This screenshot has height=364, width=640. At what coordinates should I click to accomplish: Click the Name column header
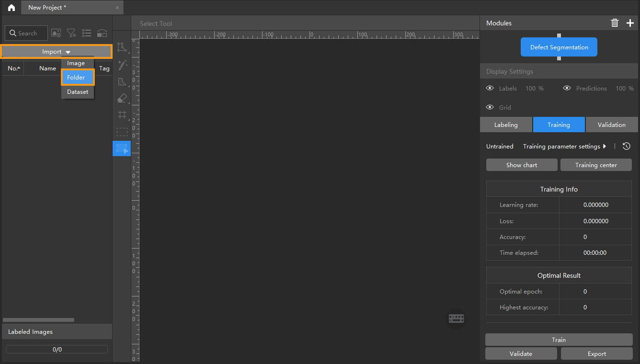tap(47, 68)
